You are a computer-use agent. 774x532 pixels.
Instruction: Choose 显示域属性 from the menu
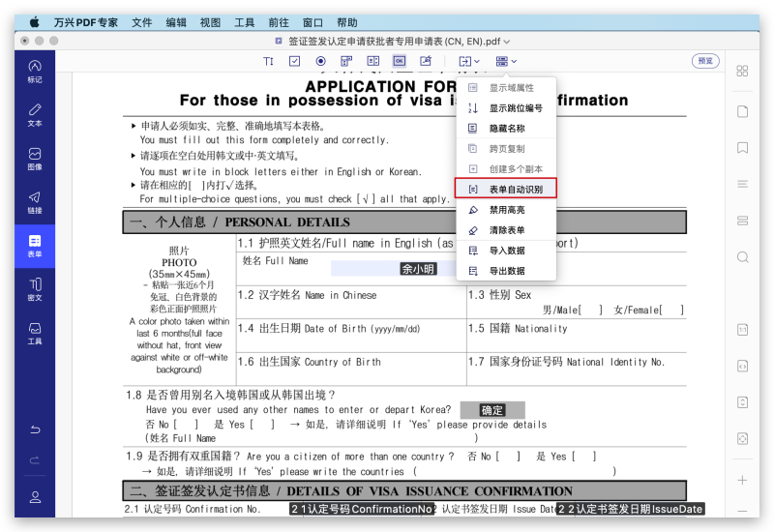coord(506,88)
